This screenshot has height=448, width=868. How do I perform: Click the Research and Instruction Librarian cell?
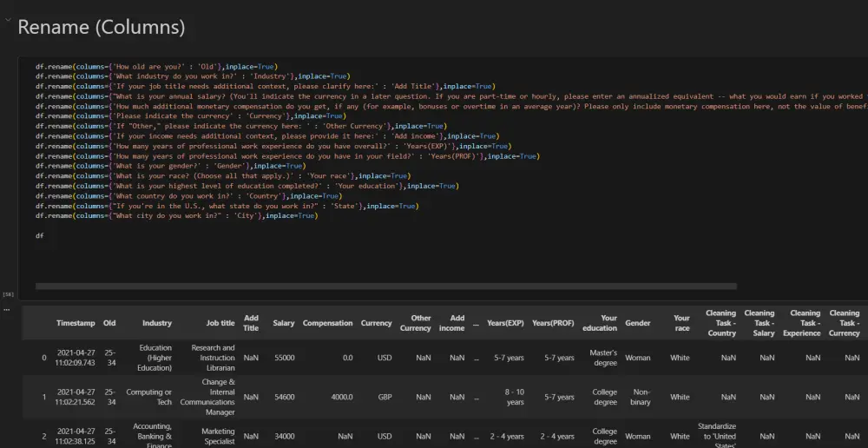[214, 358]
